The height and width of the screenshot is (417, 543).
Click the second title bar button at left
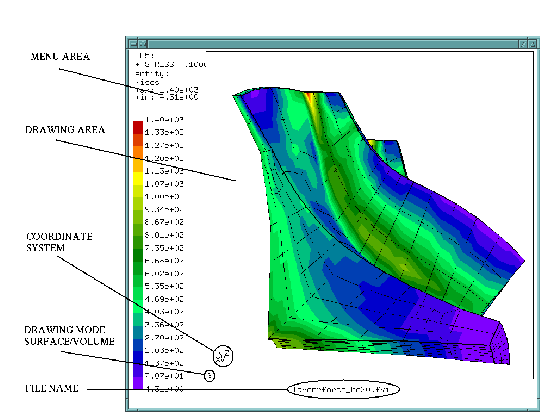[143, 44]
